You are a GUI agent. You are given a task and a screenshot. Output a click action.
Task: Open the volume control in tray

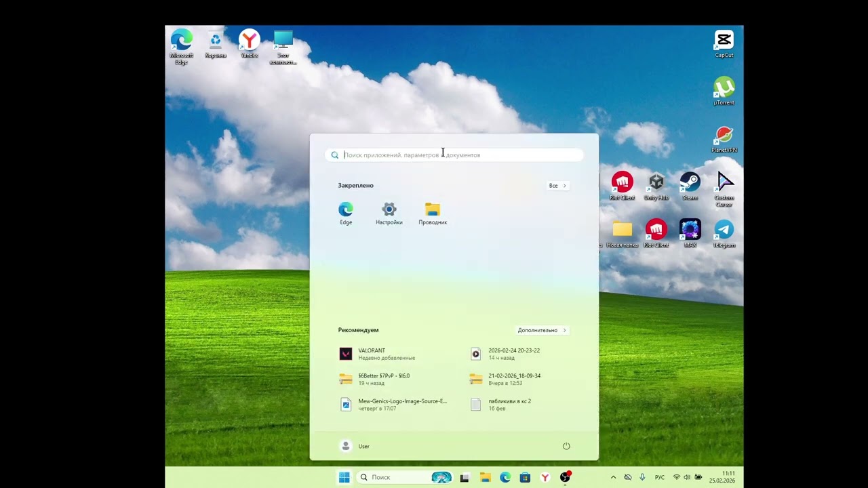pyautogui.click(x=687, y=477)
